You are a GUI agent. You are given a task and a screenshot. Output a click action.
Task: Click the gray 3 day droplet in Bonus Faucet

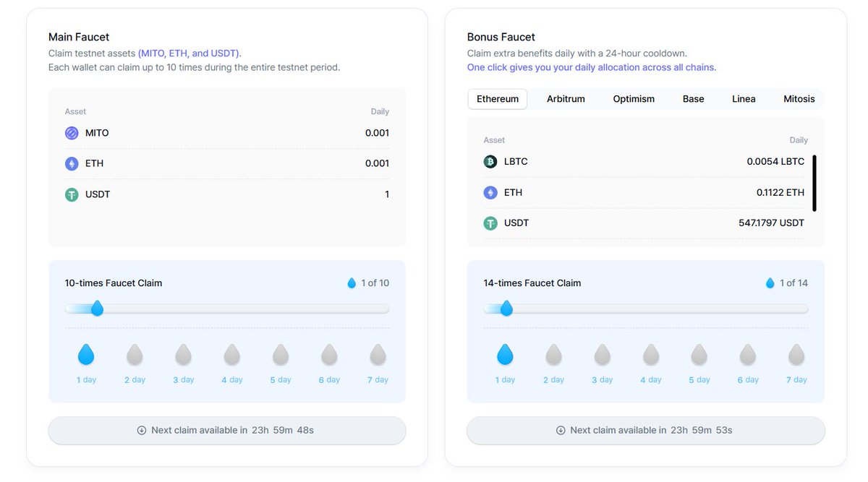coord(603,355)
